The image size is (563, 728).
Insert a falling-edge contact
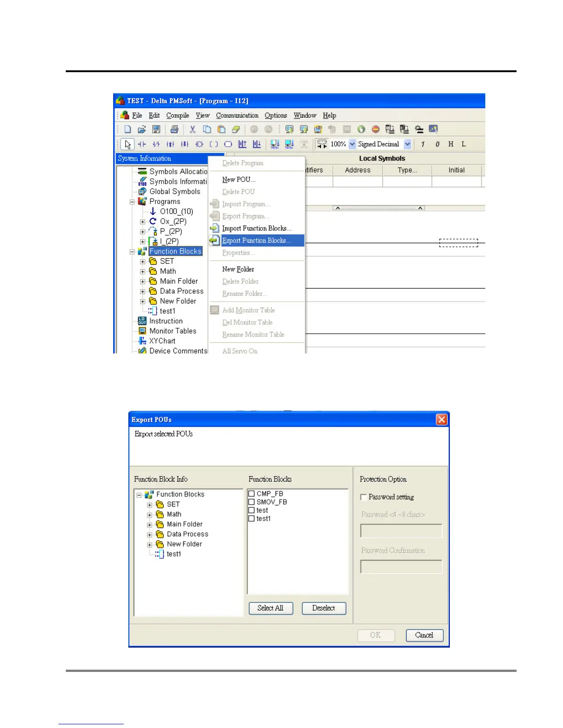[x=184, y=144]
